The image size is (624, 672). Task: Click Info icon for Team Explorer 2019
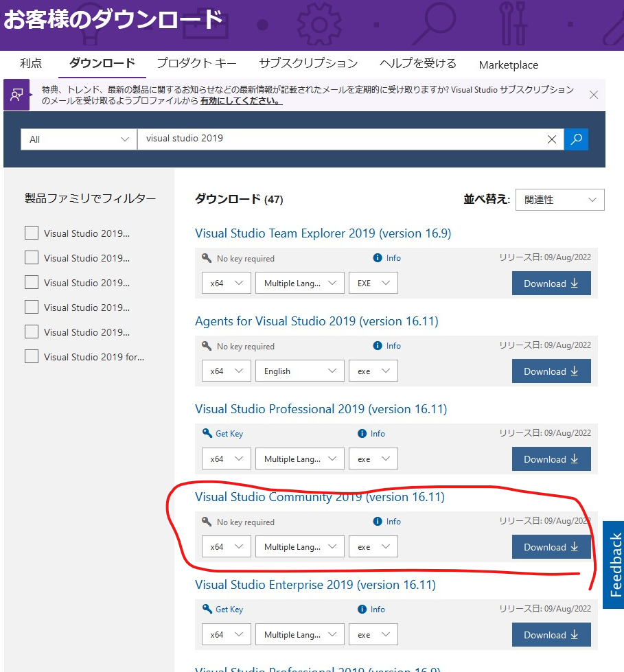[x=378, y=257]
